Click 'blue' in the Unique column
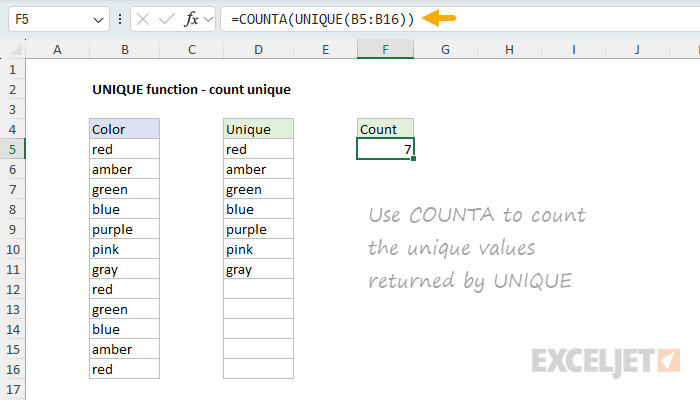This screenshot has width=700, height=400. pos(258,209)
